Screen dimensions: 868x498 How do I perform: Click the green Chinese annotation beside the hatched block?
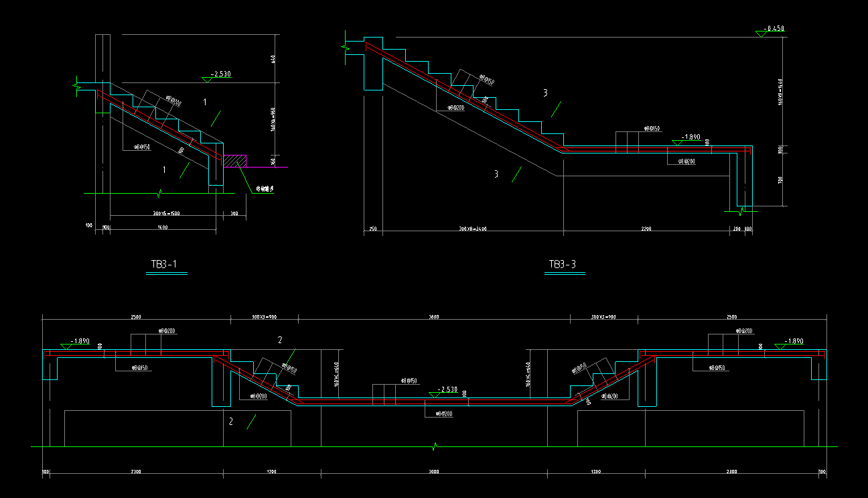(263, 190)
